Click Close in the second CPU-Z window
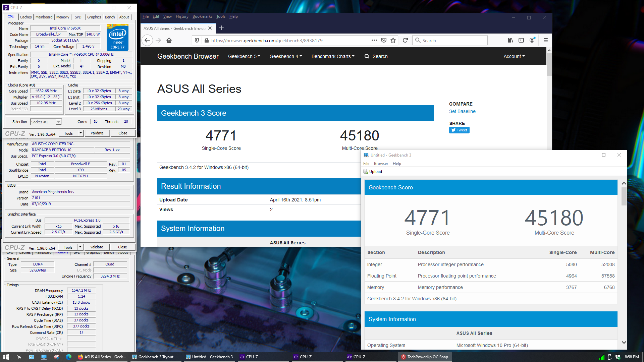Image resolution: width=644 pixels, height=362 pixels. tap(122, 247)
